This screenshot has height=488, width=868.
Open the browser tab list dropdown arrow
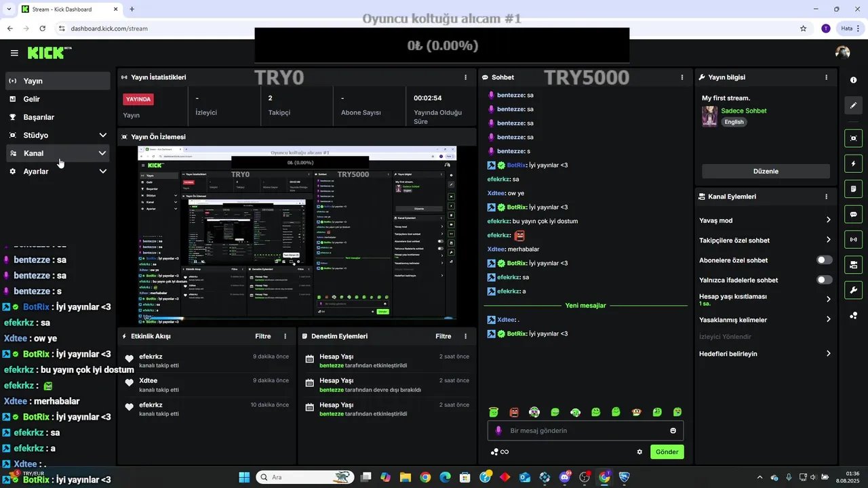[x=8, y=9]
